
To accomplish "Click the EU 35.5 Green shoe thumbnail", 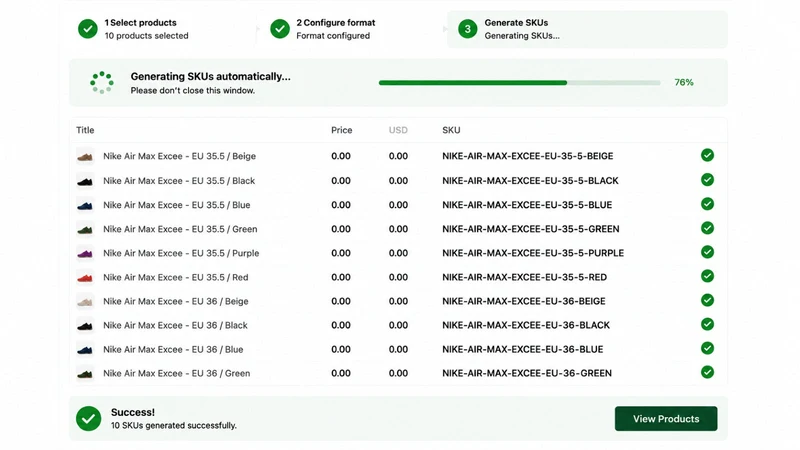I will click(x=85, y=229).
